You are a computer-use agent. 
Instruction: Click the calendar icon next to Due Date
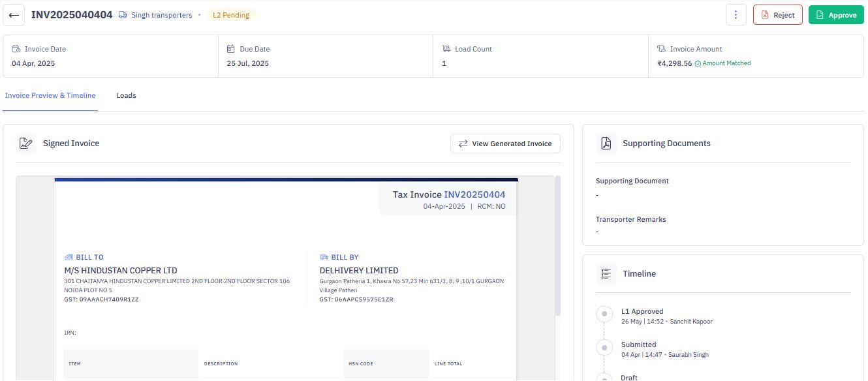[x=230, y=49]
